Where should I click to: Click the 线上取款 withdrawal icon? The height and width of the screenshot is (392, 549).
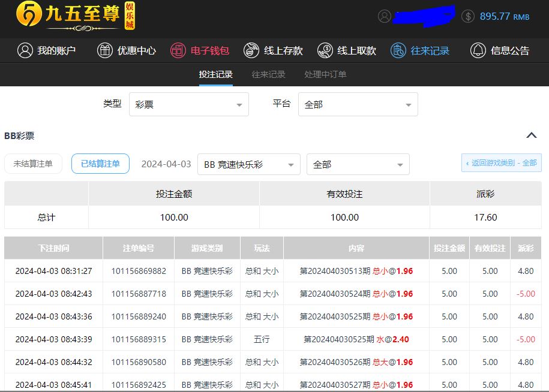(325, 50)
